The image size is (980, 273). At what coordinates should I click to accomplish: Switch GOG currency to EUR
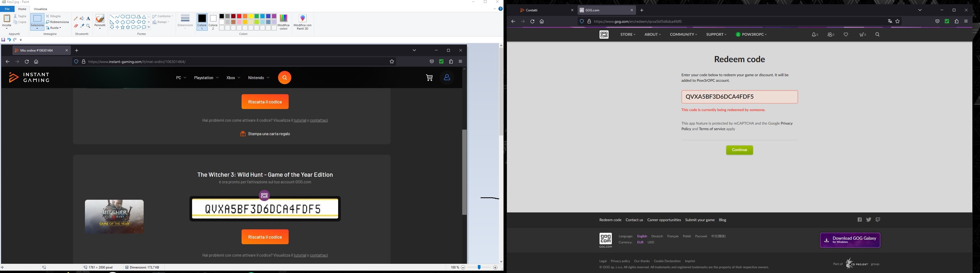pyautogui.click(x=640, y=243)
